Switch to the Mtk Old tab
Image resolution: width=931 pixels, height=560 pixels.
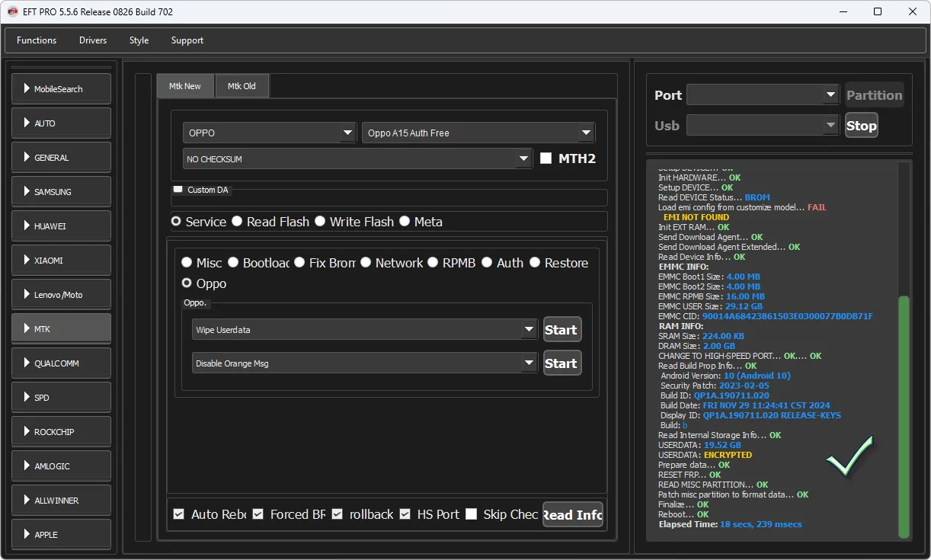pos(242,86)
